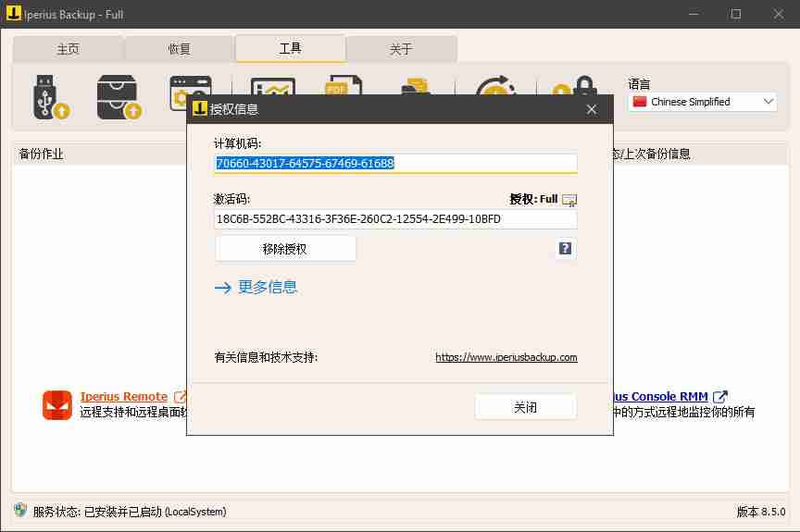The height and width of the screenshot is (532, 800).
Task: Switch to the 主页 tab
Action: 69,49
